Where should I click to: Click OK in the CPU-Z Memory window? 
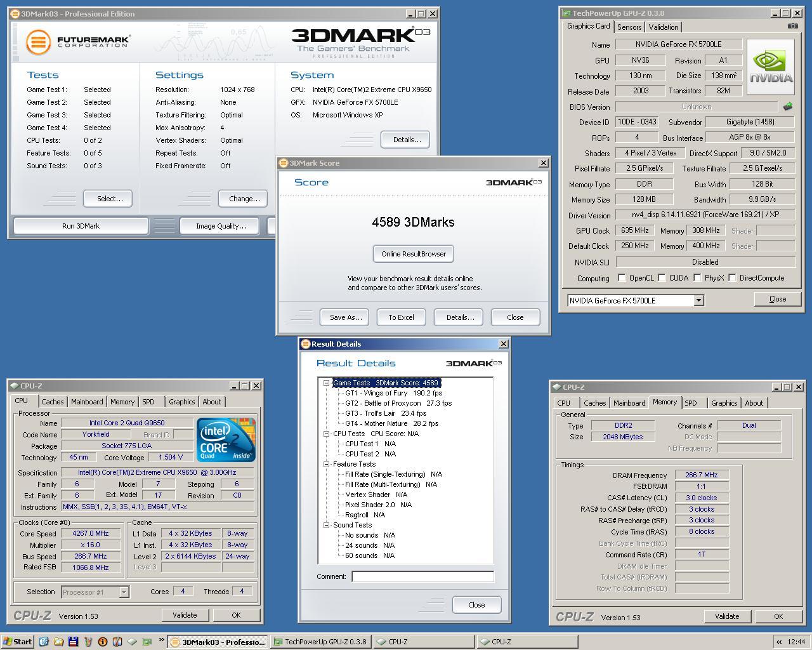pos(778,616)
